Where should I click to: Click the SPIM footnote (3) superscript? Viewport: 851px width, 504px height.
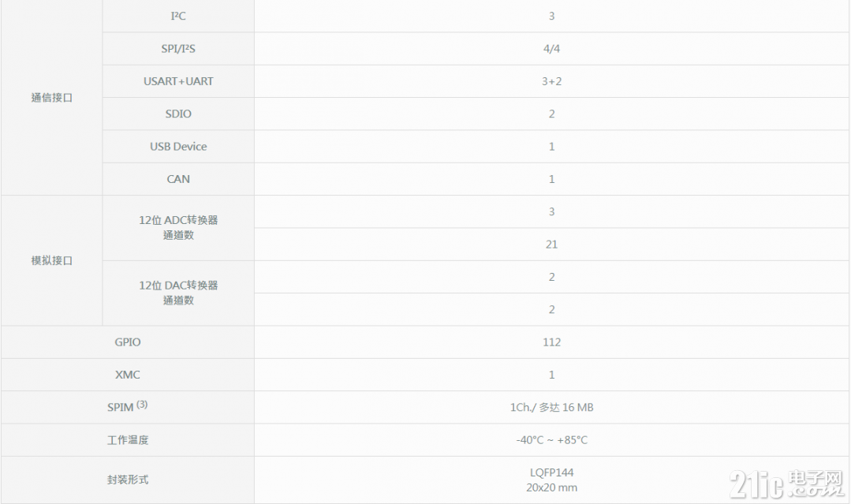(142, 404)
